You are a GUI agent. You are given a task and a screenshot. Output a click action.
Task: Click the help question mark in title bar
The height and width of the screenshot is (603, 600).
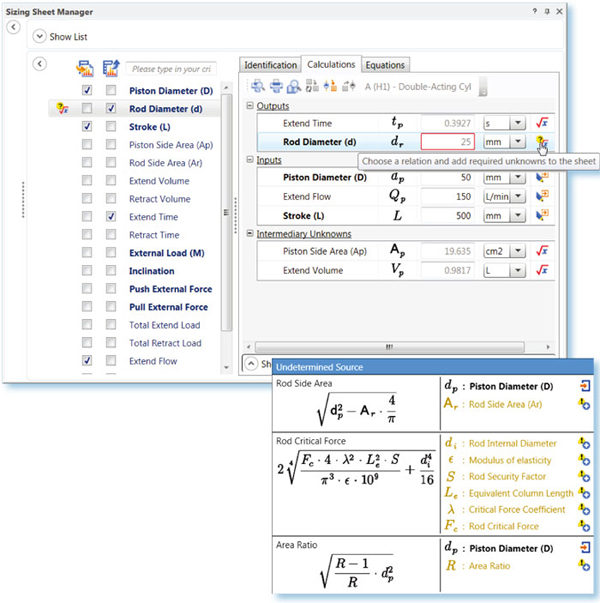[535, 11]
